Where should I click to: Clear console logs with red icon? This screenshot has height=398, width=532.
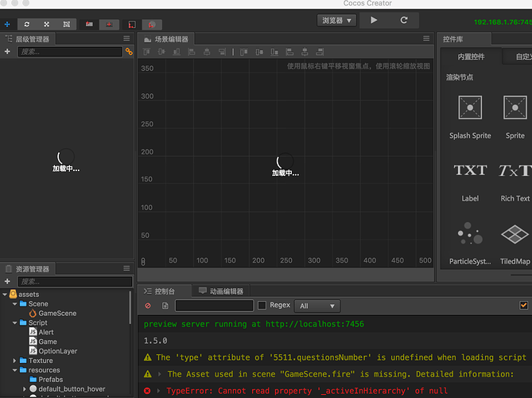click(148, 306)
